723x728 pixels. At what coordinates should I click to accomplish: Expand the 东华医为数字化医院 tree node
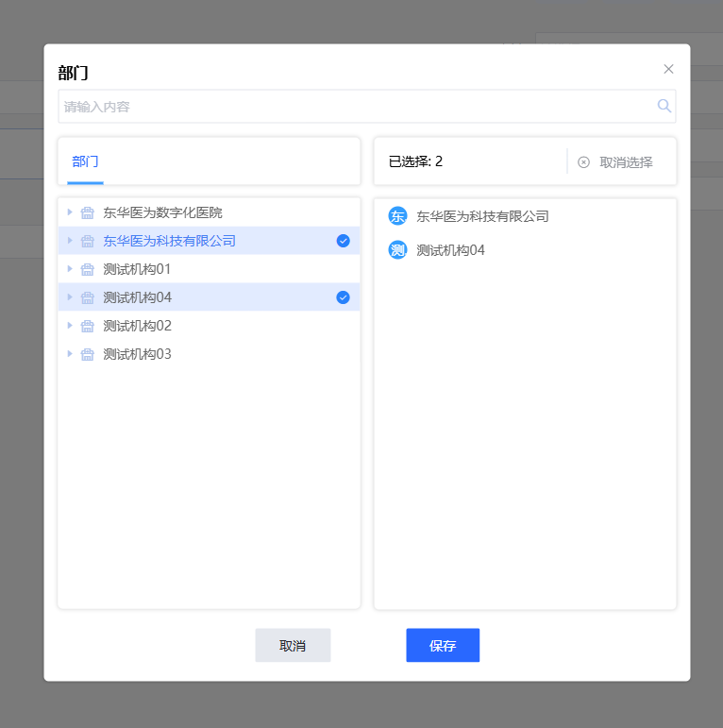70,212
